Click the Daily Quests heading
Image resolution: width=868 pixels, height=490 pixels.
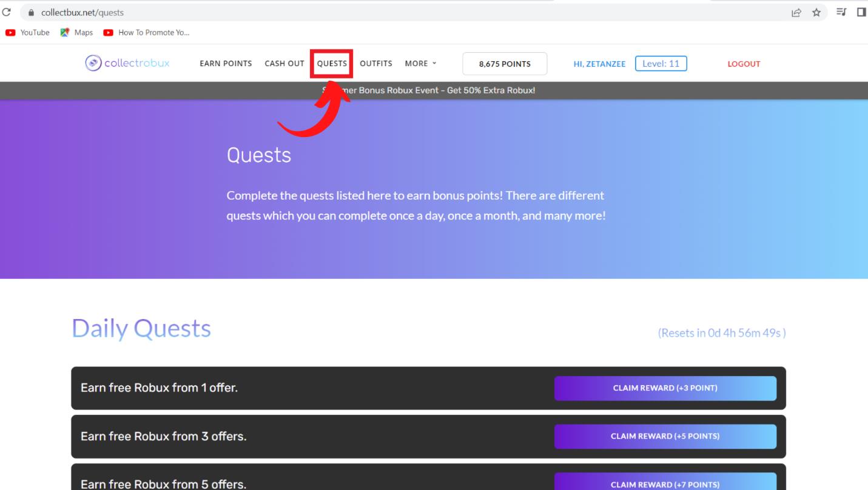point(141,329)
